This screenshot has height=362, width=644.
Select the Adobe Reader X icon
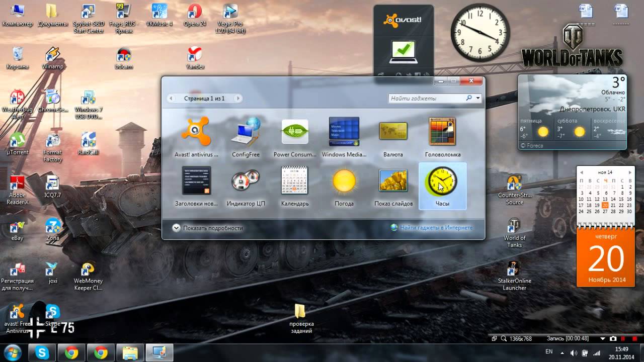tap(17, 190)
